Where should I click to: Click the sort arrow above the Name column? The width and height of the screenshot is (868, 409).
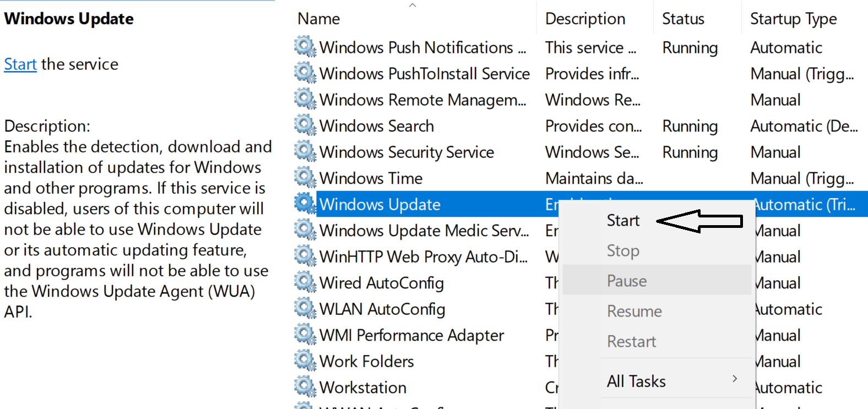coord(413,5)
